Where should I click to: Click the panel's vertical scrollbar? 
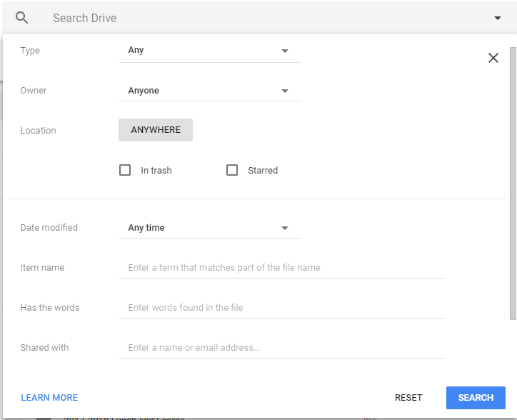(x=512, y=179)
